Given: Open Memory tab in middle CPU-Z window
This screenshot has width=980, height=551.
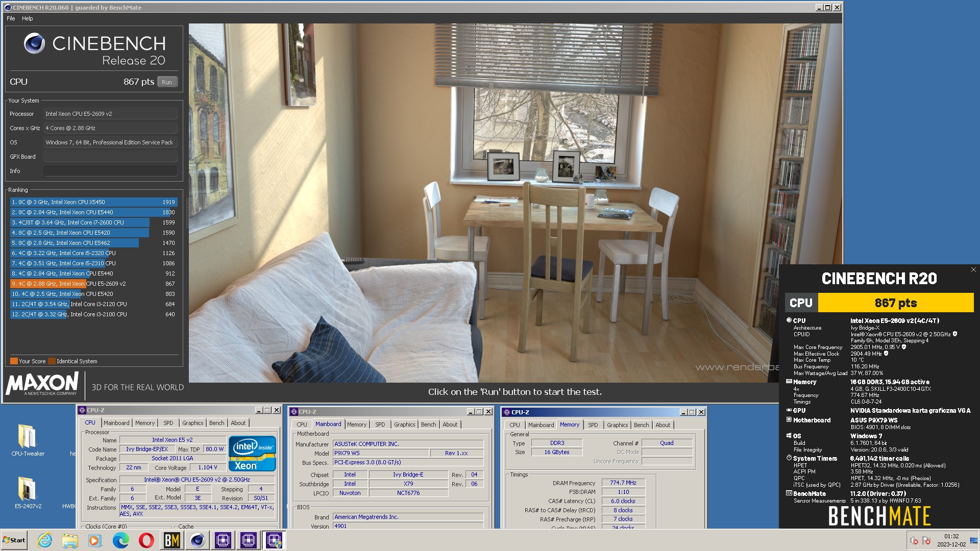Looking at the screenshot, I should [357, 424].
